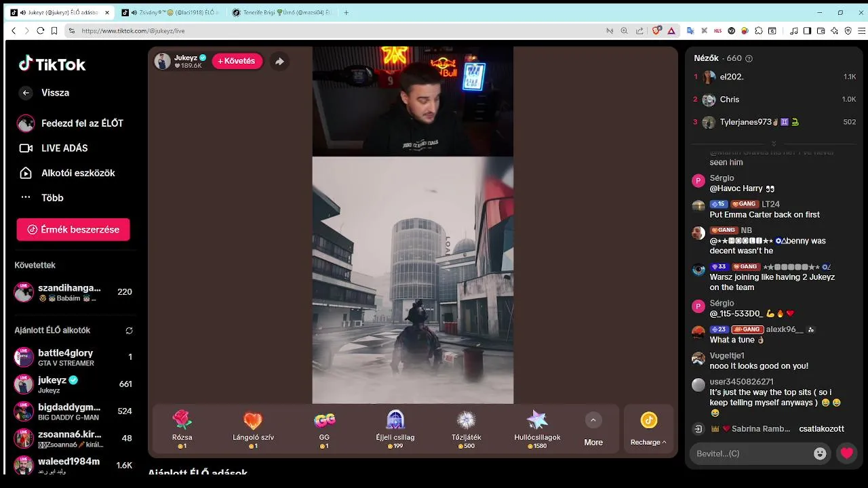
Task: Expand the top viewers list chevron
Action: click(x=774, y=144)
